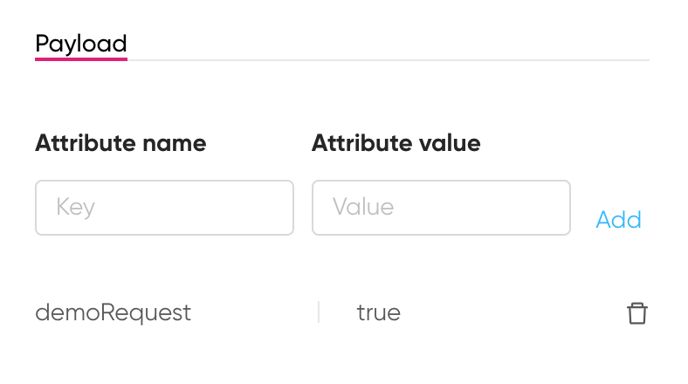The height and width of the screenshot is (384, 688).
Task: Click the Attribute name column heading
Action: [121, 143]
